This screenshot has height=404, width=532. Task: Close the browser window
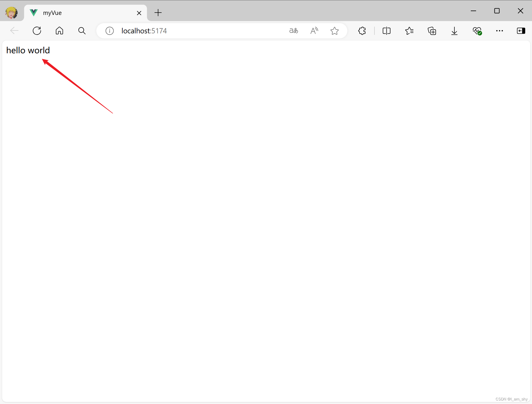click(520, 11)
